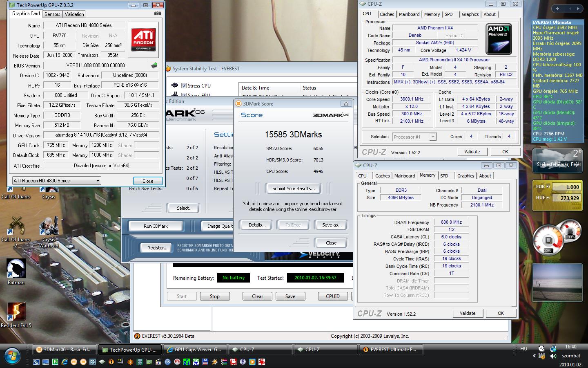Click the AMD Phenom II logo in CPU-Z
This screenshot has width=588, height=368.
click(x=499, y=39)
